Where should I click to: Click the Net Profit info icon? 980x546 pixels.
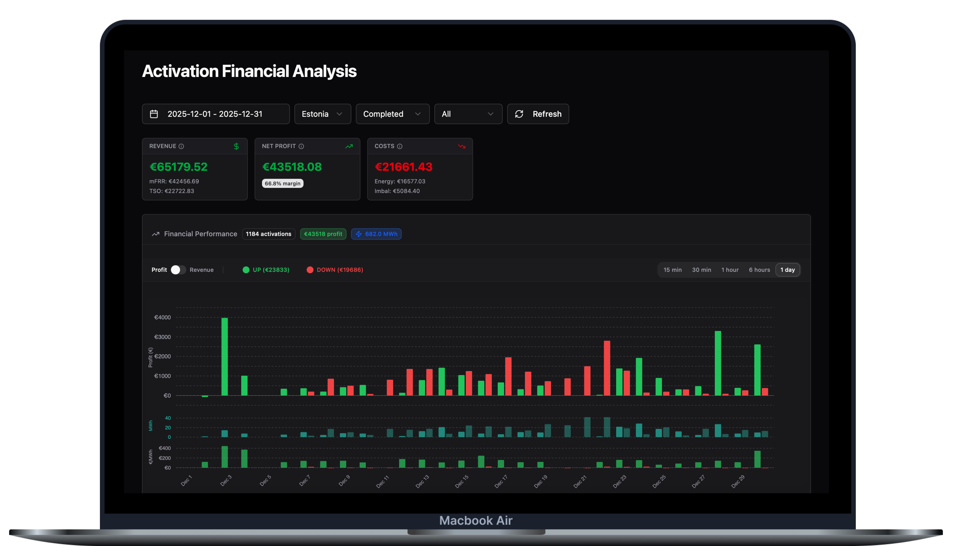(x=301, y=147)
